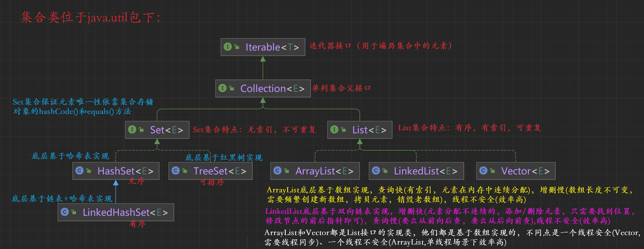Click the interface icon on the Collection<E> node
644x249 pixels.
pyautogui.click(x=222, y=88)
